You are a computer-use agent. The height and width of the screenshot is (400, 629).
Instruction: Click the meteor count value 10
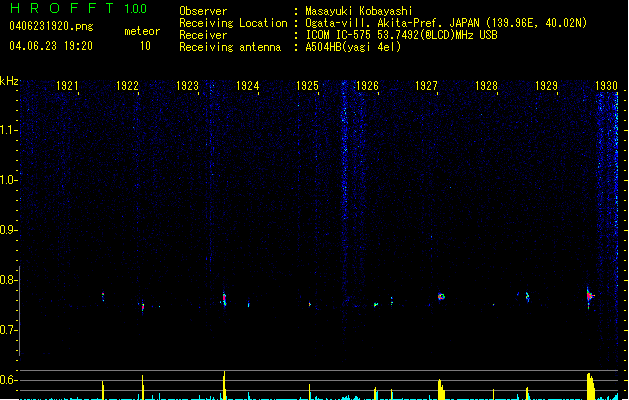[145, 46]
